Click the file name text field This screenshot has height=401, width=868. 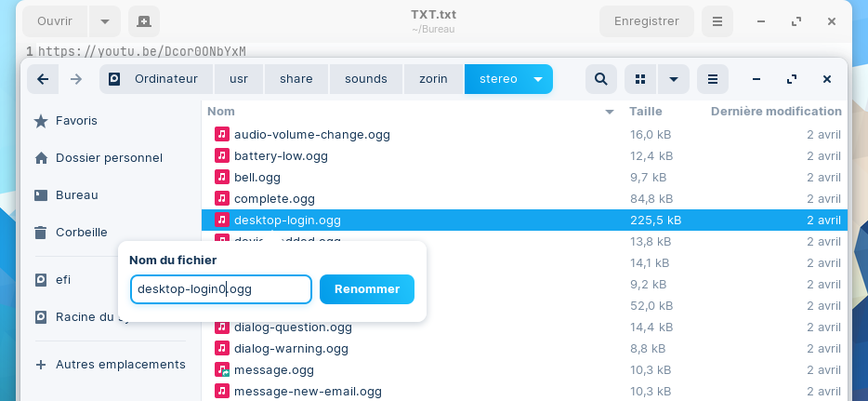[220, 289]
